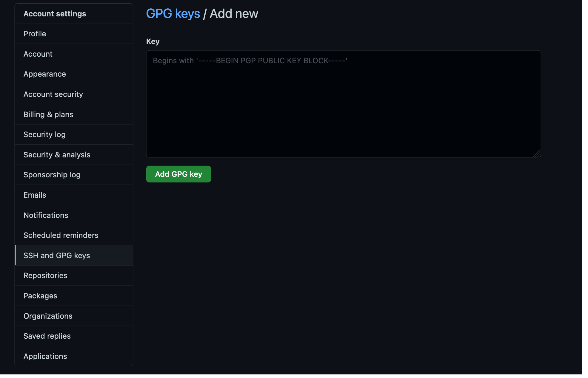Screen dimensions: 588x378
Task: Open Applications settings section
Action: point(45,356)
